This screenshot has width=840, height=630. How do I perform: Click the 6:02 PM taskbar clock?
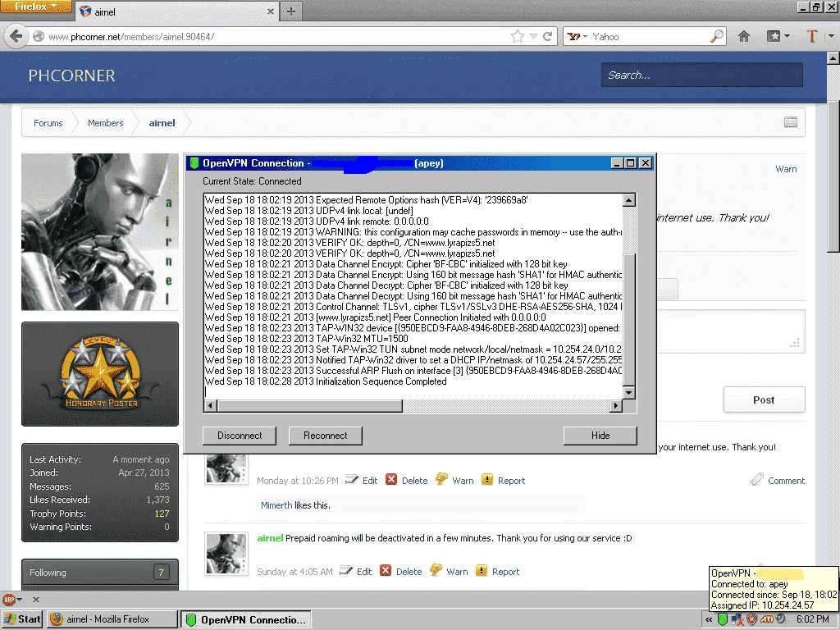(813, 619)
